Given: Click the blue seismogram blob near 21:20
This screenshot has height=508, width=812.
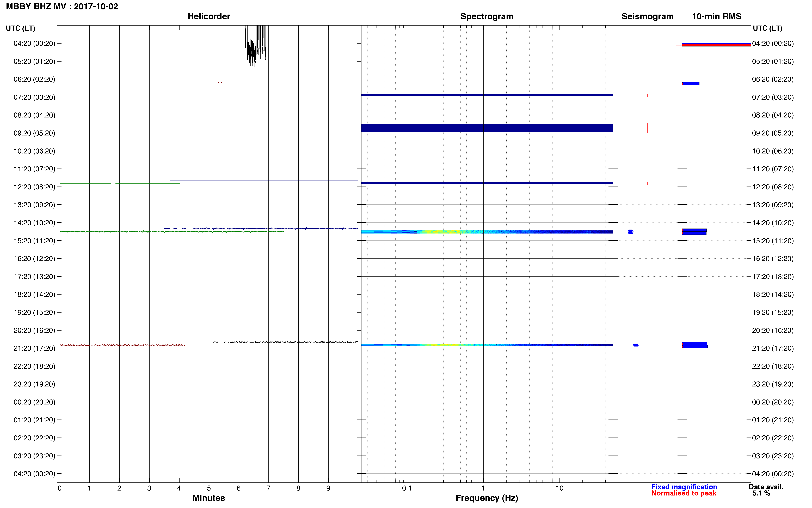Looking at the screenshot, I should coord(636,345).
